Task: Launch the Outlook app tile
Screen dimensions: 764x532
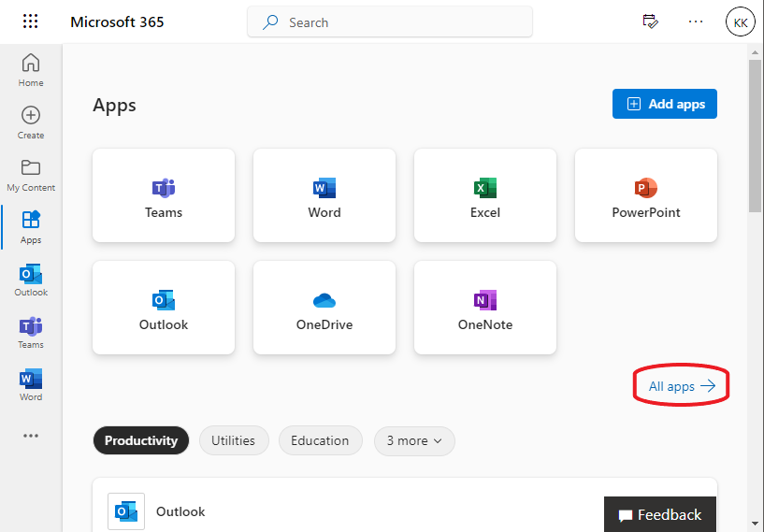Action: tap(164, 308)
